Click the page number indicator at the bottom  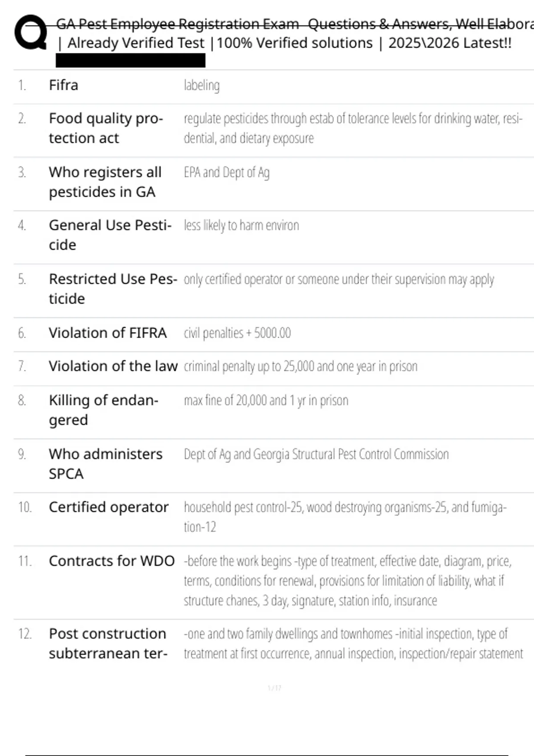pos(274,688)
